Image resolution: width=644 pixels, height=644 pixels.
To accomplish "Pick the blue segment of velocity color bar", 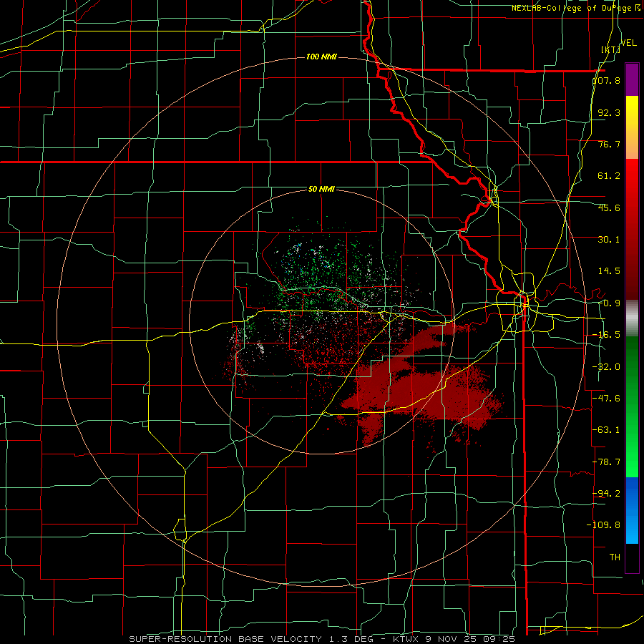I will tap(632, 510).
